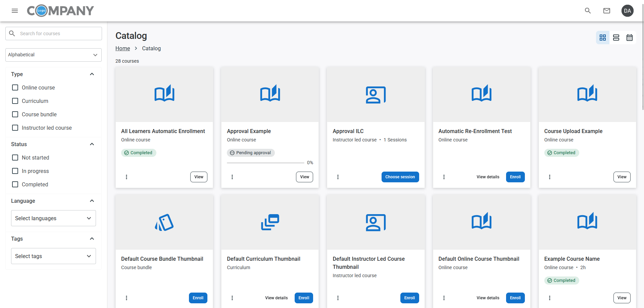Choose session for Approval ILC
This screenshot has width=644, height=308.
pos(400,177)
